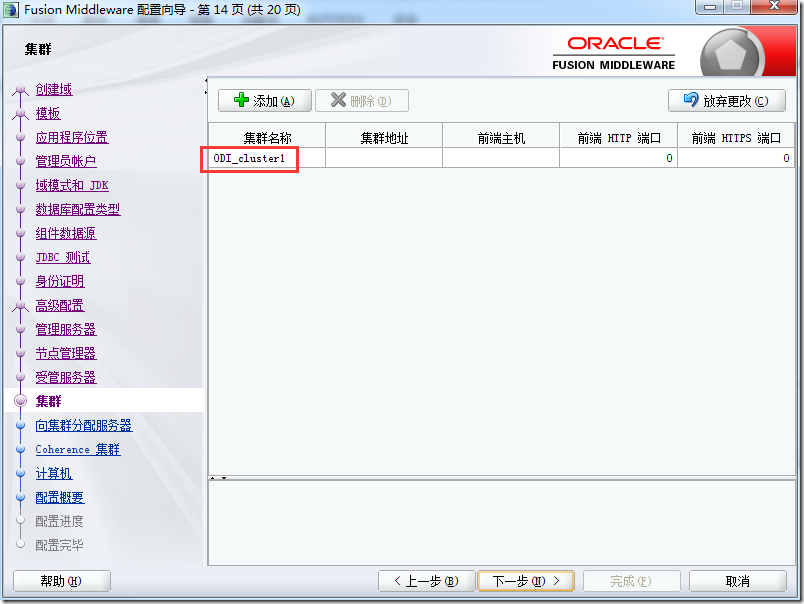The image size is (804, 604).
Task: Close the configuration wizard window
Action: pyautogui.click(x=774, y=6)
